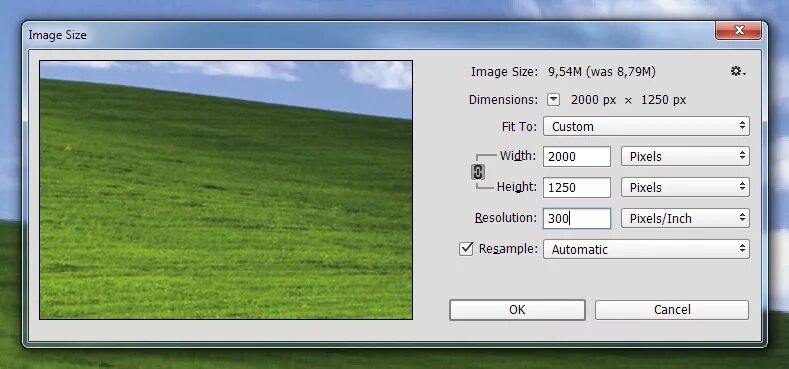Click the 'Fit To:' label
The height and width of the screenshot is (369, 789).
(x=519, y=126)
